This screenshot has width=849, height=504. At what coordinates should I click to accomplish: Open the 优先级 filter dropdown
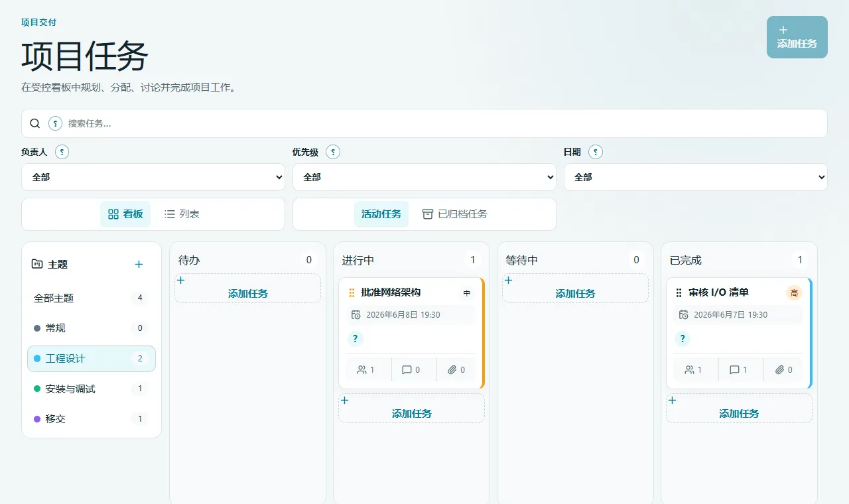[424, 177]
